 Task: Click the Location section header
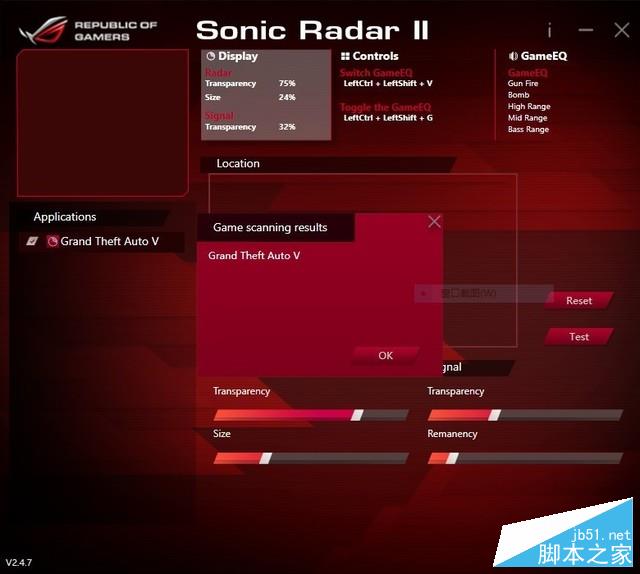coord(328,164)
